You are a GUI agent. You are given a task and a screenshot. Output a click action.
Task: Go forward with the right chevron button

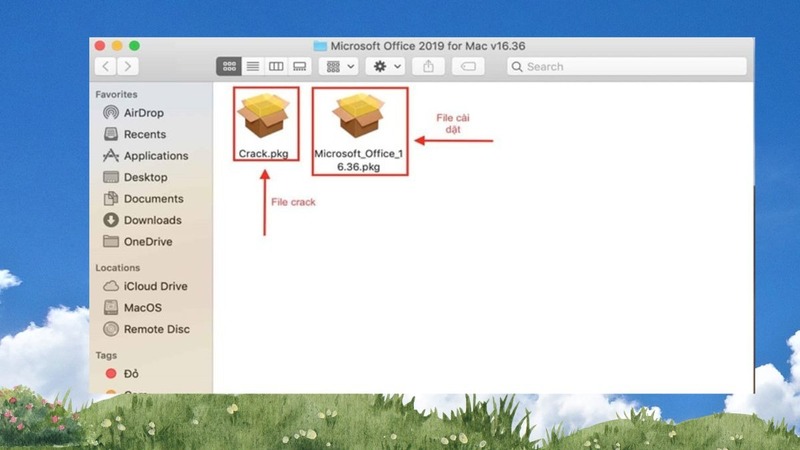128,66
